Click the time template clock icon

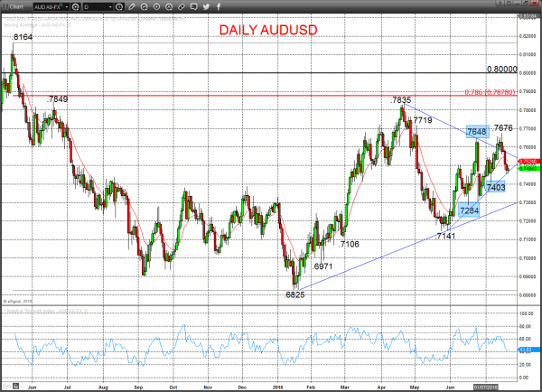pyautogui.click(x=119, y=7)
